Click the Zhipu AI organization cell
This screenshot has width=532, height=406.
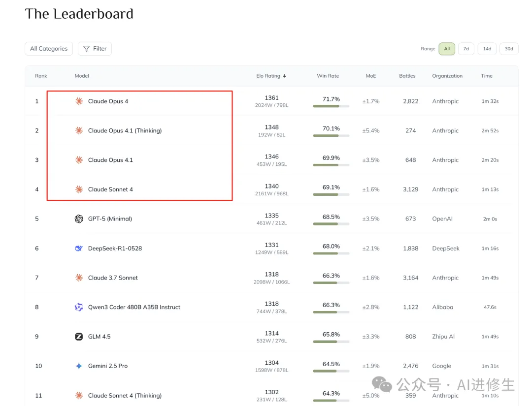(x=443, y=337)
